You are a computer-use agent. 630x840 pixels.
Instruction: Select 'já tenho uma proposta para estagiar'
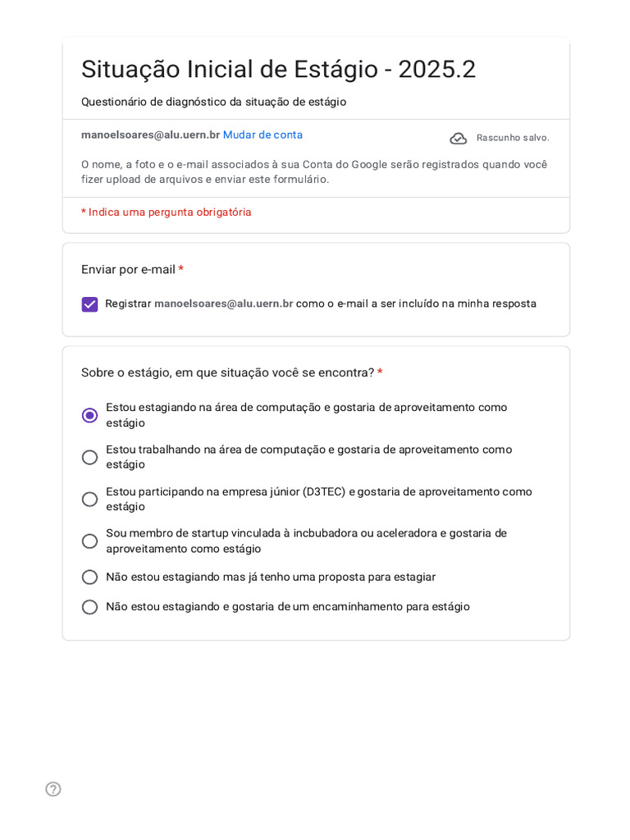(x=89, y=577)
